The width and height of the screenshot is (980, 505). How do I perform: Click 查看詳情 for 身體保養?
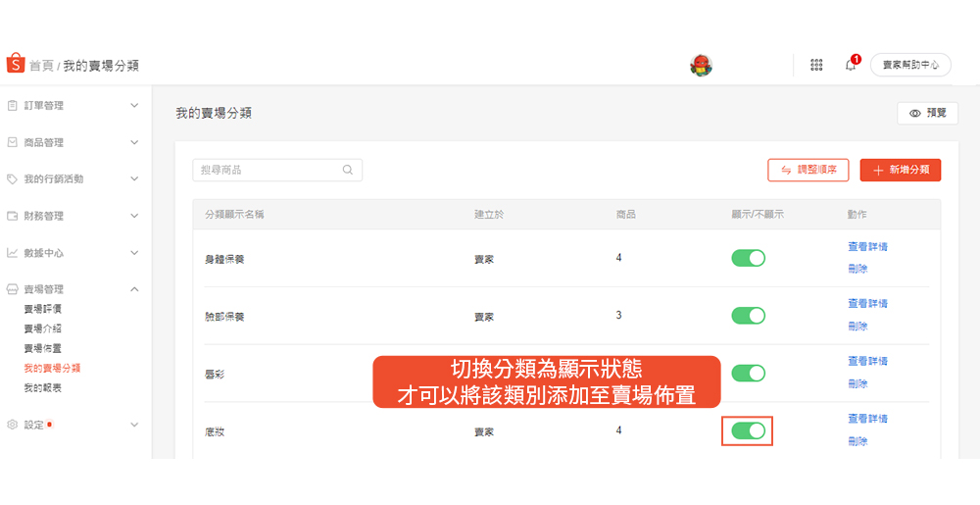click(867, 247)
